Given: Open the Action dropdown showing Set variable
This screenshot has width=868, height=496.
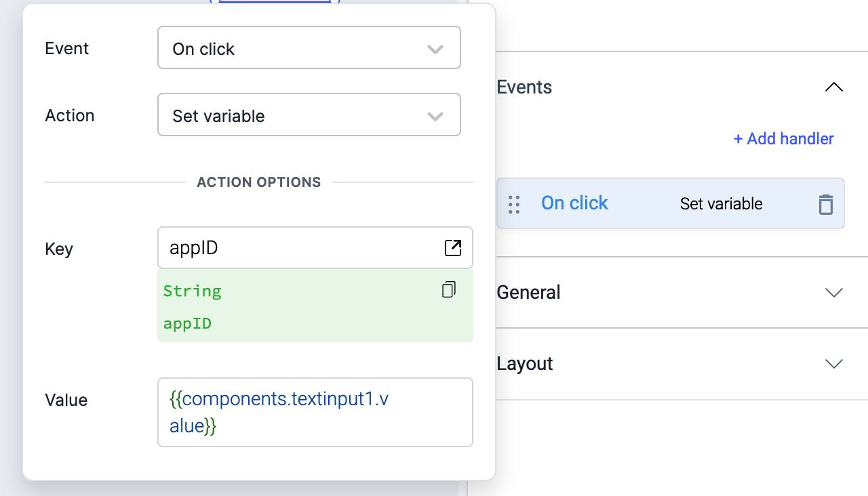Looking at the screenshot, I should tap(298, 115).
